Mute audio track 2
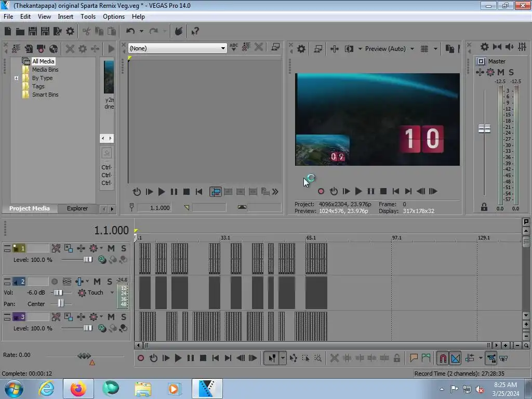532x399 pixels. point(97,282)
